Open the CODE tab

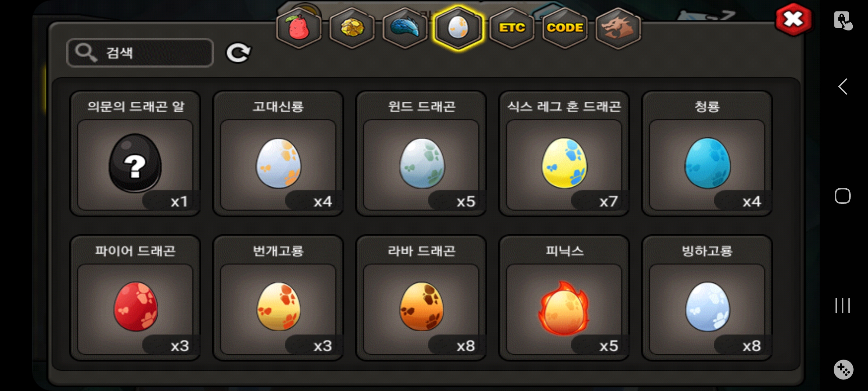[x=565, y=28]
